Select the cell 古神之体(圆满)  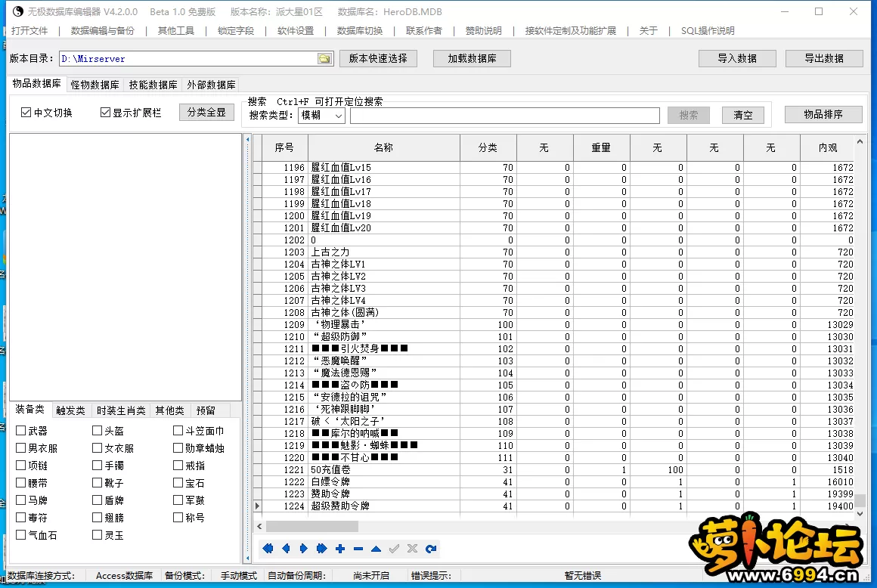384,312
